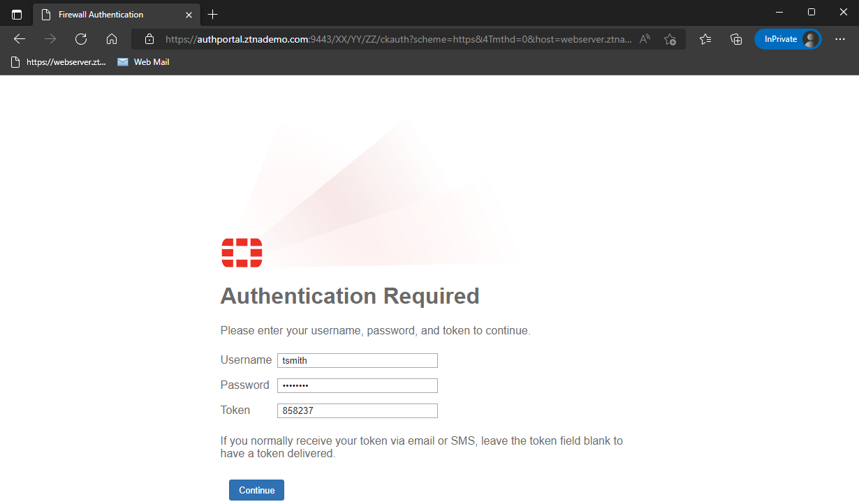Open the tab actions menu
Screen dimensions: 859x504
pyautogui.click(x=17, y=14)
